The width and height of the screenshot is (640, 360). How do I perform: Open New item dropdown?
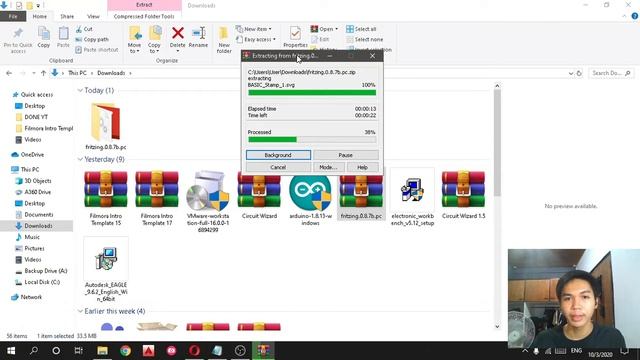click(x=253, y=29)
